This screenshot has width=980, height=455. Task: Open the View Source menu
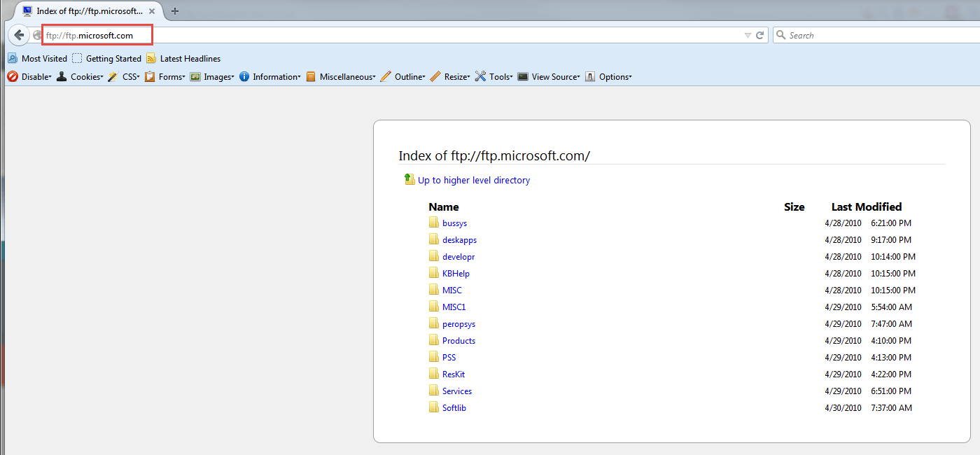tap(549, 77)
